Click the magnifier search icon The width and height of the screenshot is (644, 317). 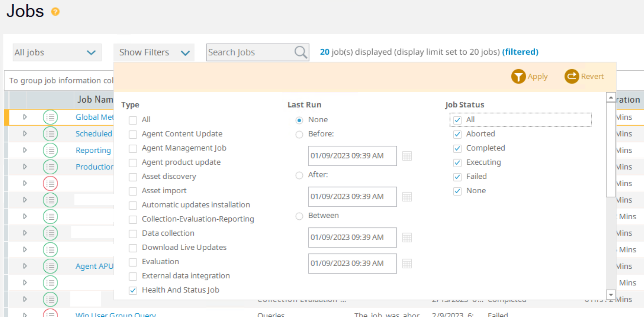click(300, 52)
